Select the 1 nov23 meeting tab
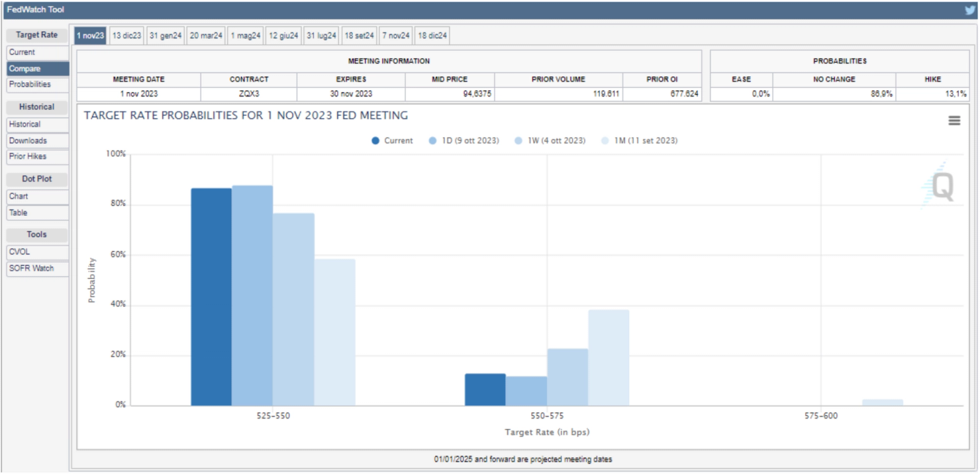 click(x=90, y=36)
